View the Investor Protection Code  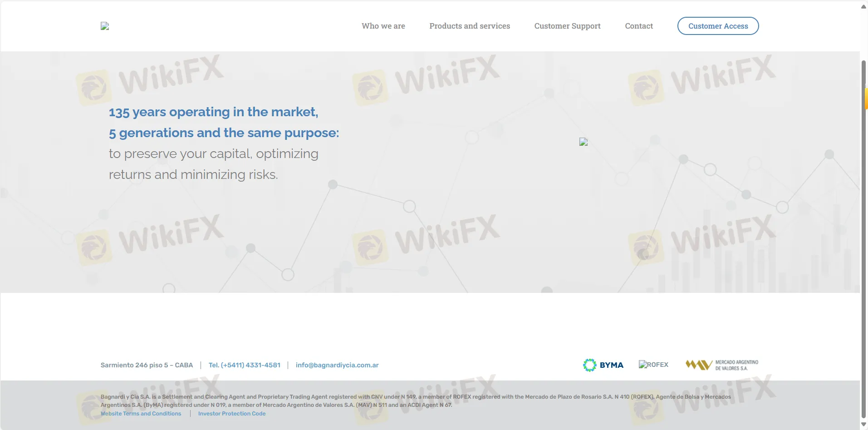point(231,414)
